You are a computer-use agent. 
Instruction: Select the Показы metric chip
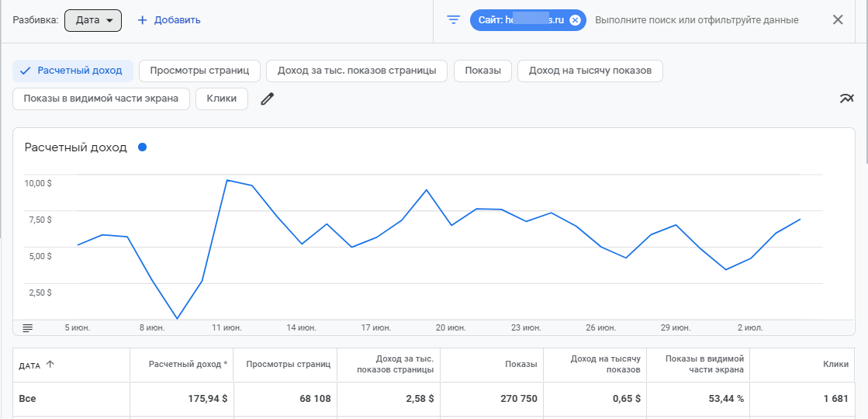(482, 71)
